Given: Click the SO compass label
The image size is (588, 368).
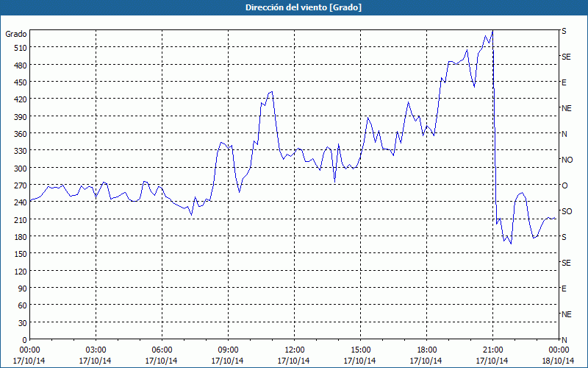Looking at the screenshot, I should point(567,211).
